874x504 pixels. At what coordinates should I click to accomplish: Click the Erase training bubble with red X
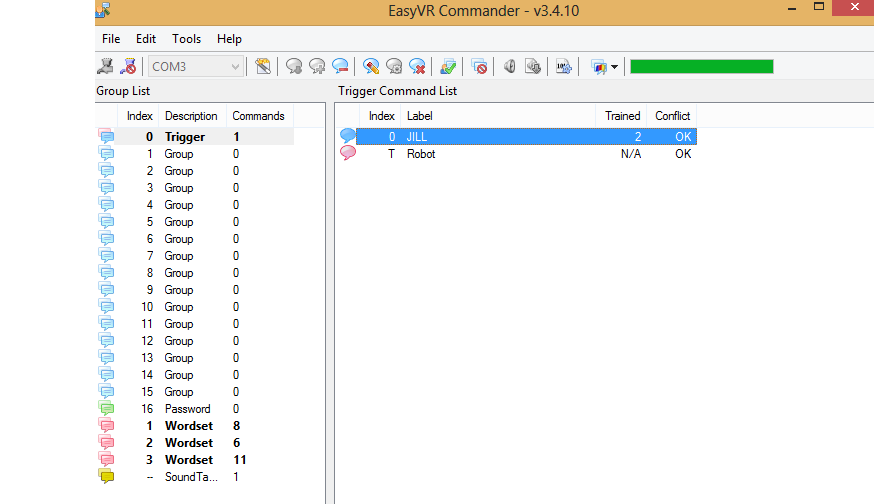(x=417, y=66)
